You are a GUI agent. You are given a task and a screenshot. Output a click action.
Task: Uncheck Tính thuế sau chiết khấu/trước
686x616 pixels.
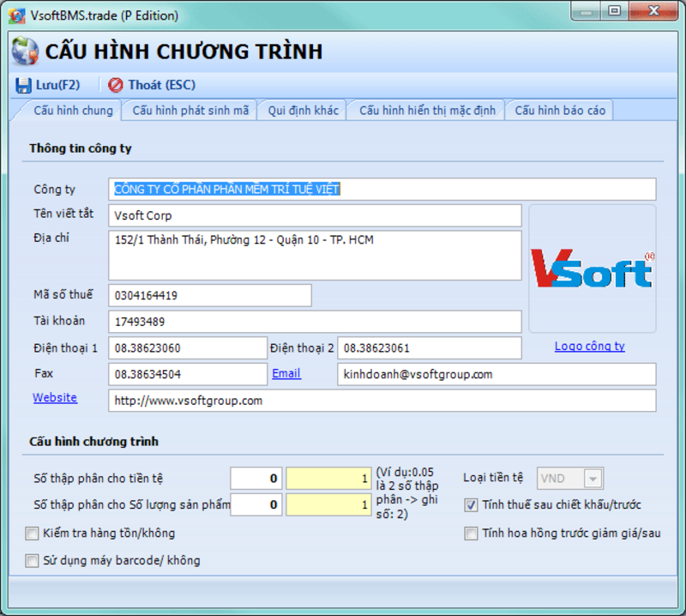pyautogui.click(x=471, y=505)
